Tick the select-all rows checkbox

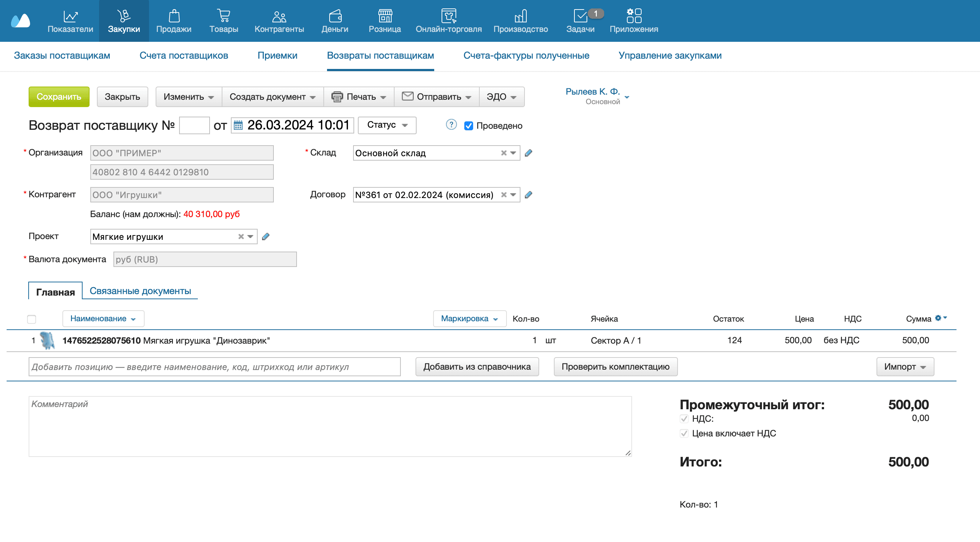[x=32, y=319]
